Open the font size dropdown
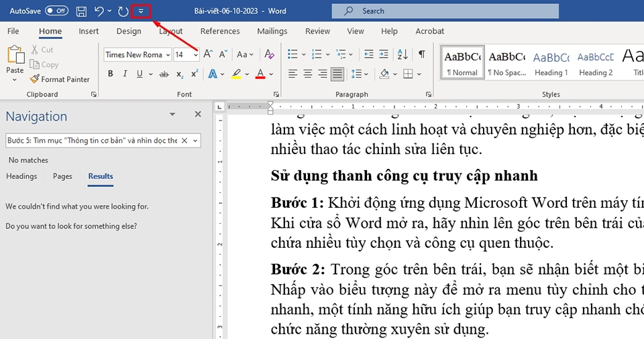The image size is (644, 339). 196,54
